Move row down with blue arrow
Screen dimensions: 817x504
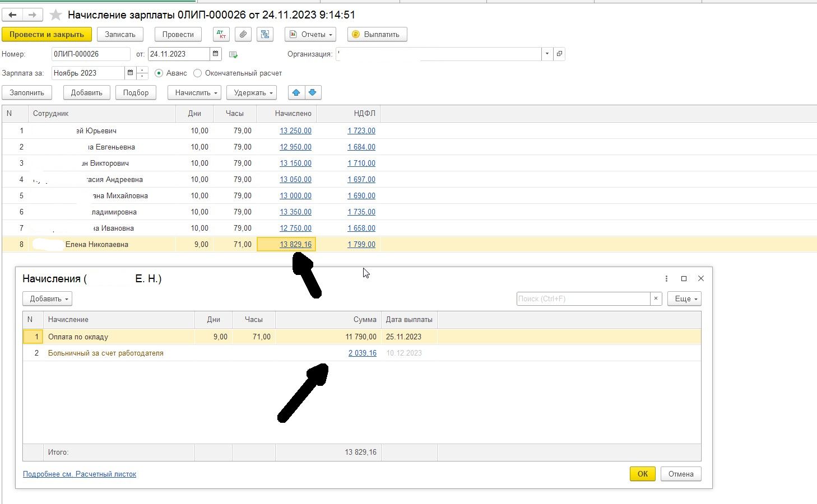click(313, 92)
